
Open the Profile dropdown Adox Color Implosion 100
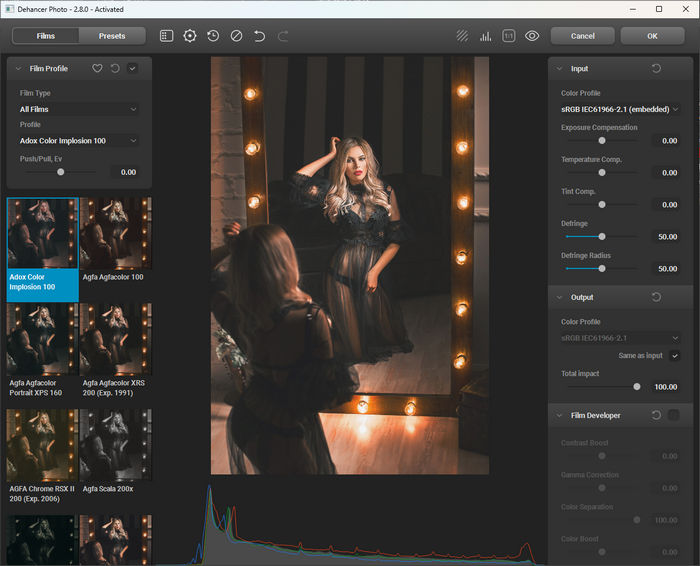78,141
